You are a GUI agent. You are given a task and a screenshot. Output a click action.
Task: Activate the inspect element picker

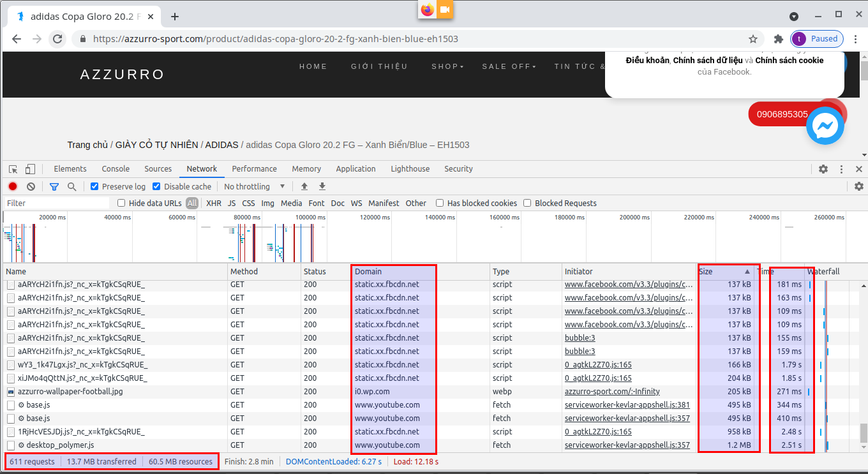(x=13, y=169)
